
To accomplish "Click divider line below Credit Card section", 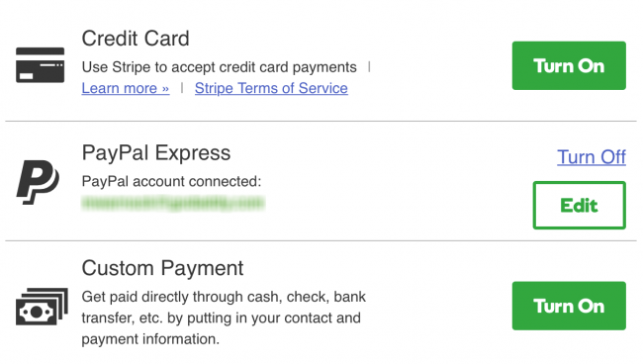I will click(321, 122).
